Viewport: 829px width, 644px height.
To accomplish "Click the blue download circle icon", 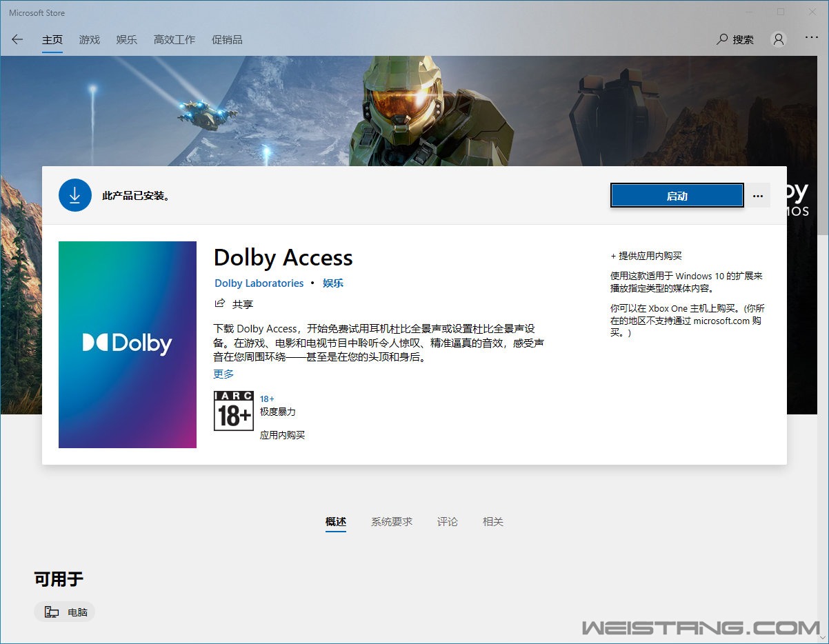I will click(75, 195).
